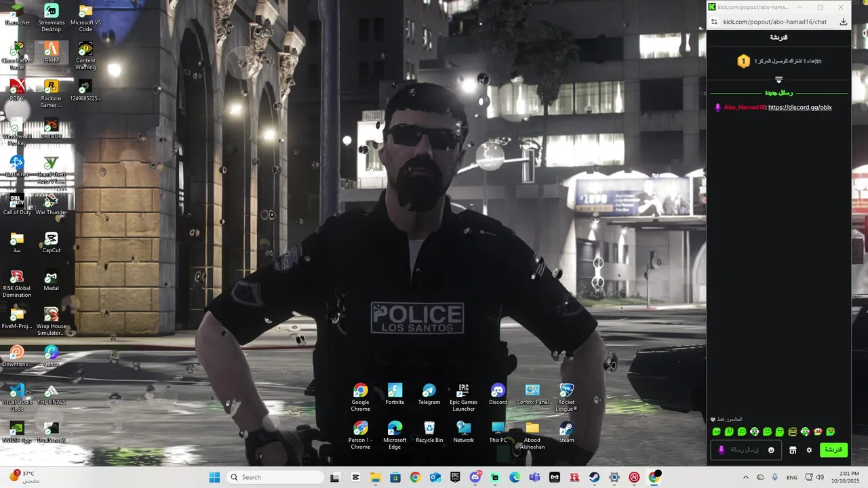
Task: Launch the Epic Games Launcher desktop icon
Action: pyautogui.click(x=464, y=397)
